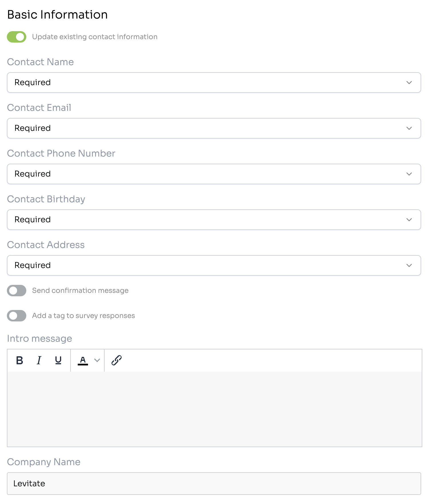Viewport: 448px width, 504px height.
Task: Open the text color dropdown arrow
Action: pyautogui.click(x=97, y=360)
